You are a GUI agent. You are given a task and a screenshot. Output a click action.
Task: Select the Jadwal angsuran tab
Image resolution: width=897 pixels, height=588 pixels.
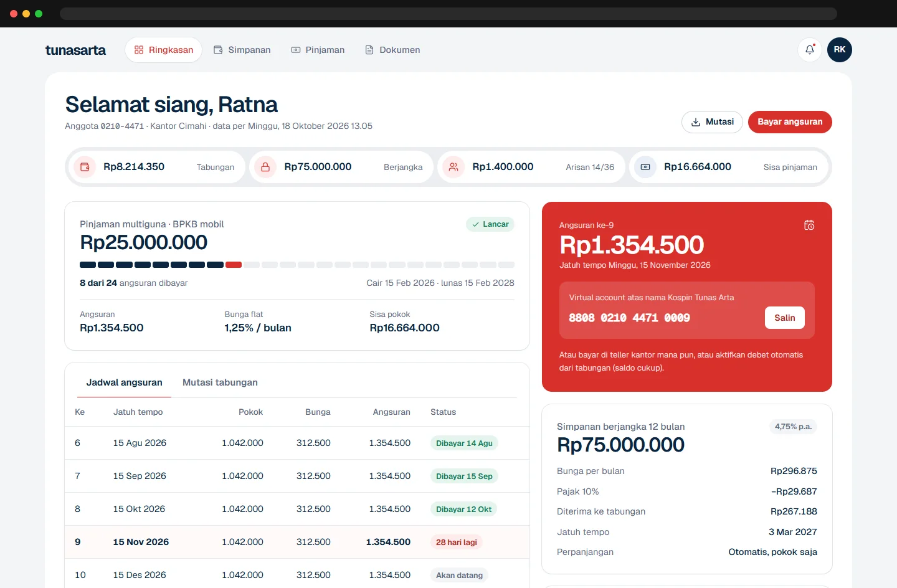pos(124,382)
